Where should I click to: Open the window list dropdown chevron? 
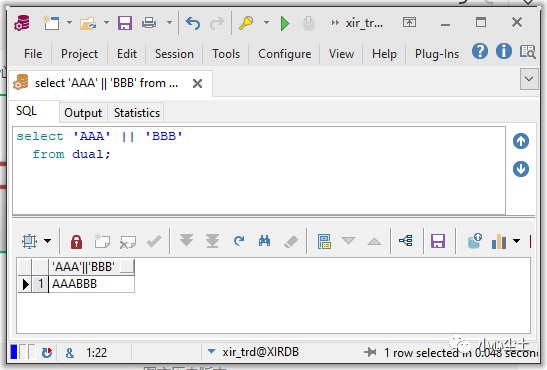pyautogui.click(x=529, y=79)
